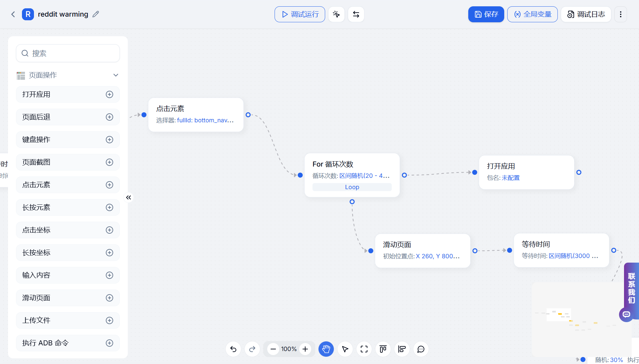Screen dimensions: 639x364
Task: Click the 搜索 search input field
Action: point(68,53)
